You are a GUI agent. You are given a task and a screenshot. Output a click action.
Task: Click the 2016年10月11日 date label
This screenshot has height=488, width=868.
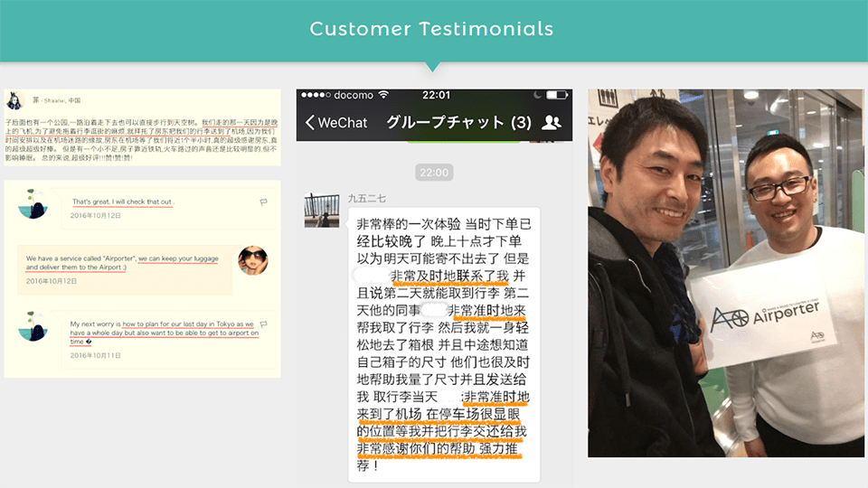tap(95, 355)
